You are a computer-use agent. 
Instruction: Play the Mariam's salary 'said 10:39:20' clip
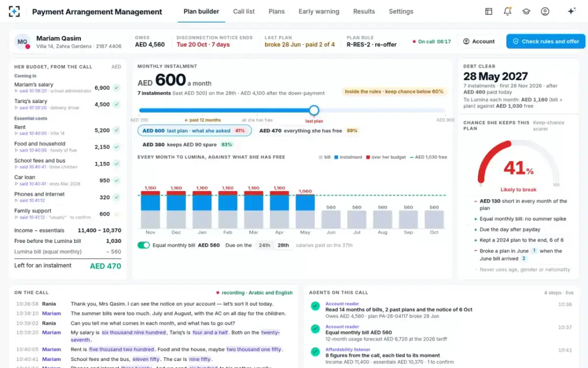(30, 91)
